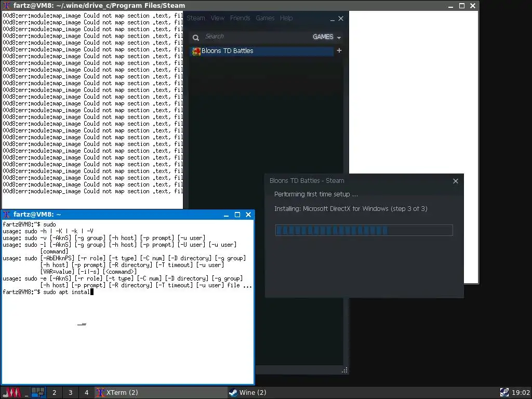
Task: Click the DirectX installation progress bar
Action: [364, 230]
